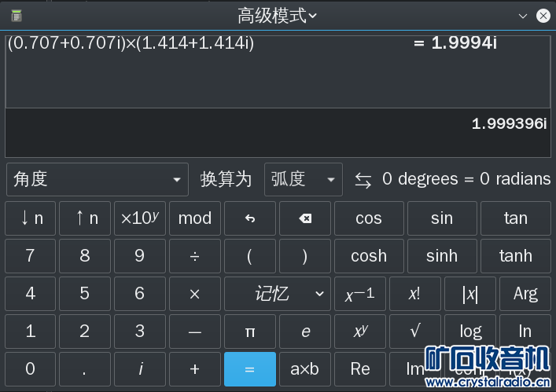Image resolution: width=556 pixels, height=392 pixels.
Task: Insert the π constant
Action: pos(250,332)
